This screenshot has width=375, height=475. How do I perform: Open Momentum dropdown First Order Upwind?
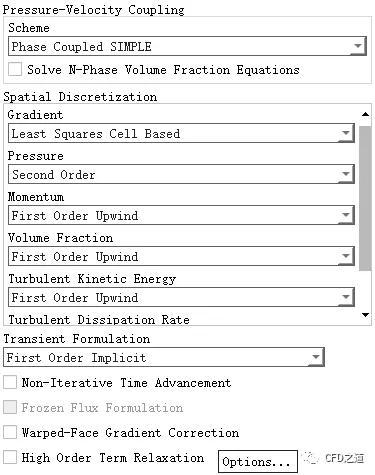(181, 215)
